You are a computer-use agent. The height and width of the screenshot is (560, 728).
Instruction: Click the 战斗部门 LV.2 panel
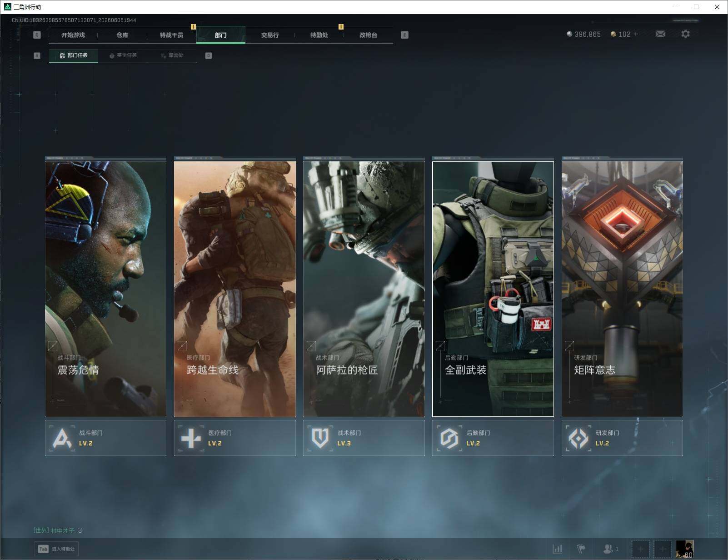105,438
